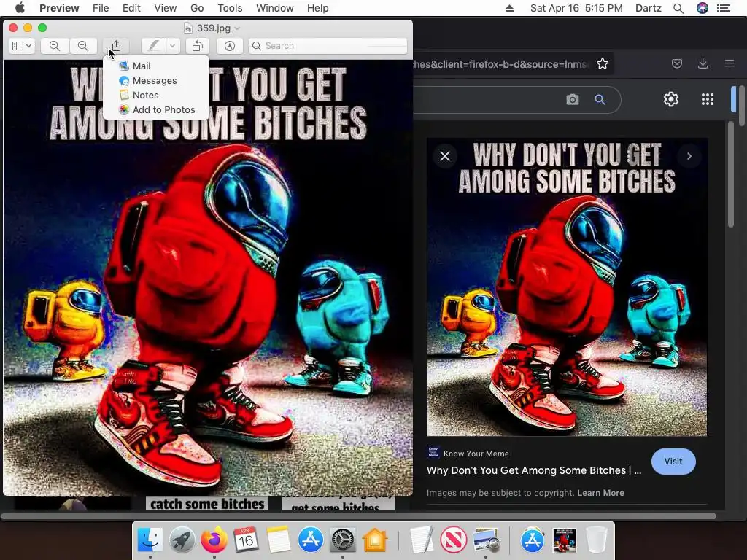Open the sidebar view dropdown in Preview
This screenshot has height=560, width=747.
[x=21, y=46]
